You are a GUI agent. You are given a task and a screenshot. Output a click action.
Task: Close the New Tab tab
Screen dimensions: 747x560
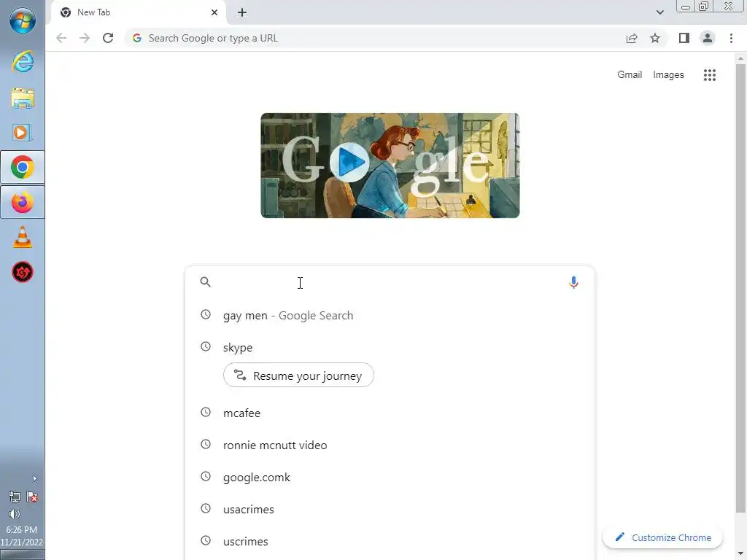214,12
